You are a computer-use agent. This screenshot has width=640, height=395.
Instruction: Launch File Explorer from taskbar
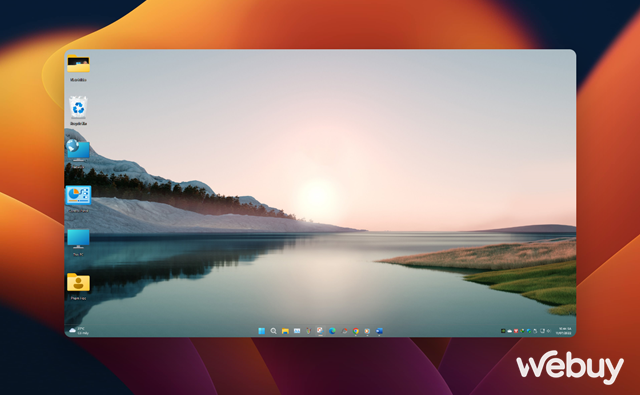[x=285, y=331]
